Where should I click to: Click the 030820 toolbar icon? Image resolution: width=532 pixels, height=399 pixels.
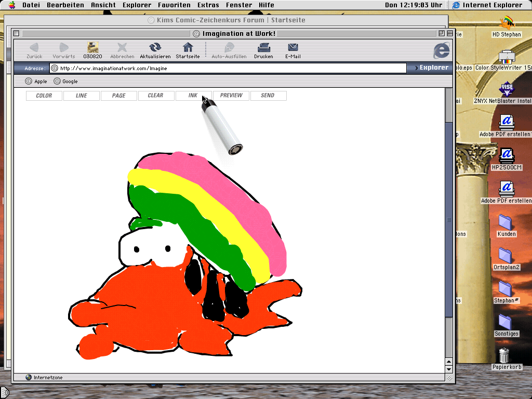point(92,48)
